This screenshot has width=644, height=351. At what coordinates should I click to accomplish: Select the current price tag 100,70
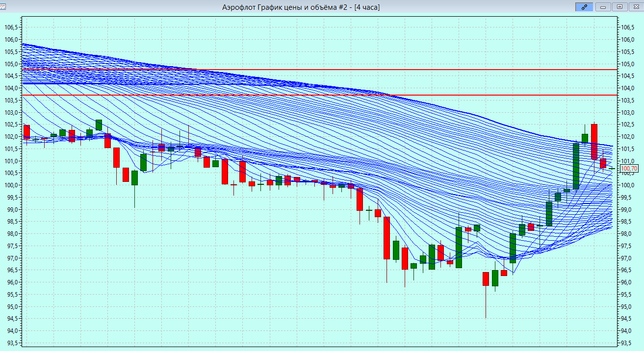pyautogui.click(x=629, y=169)
